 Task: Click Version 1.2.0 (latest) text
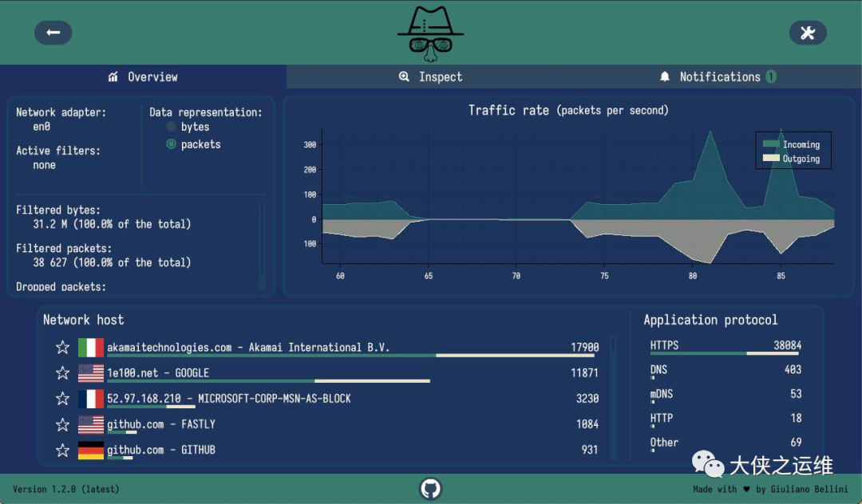tap(66, 489)
